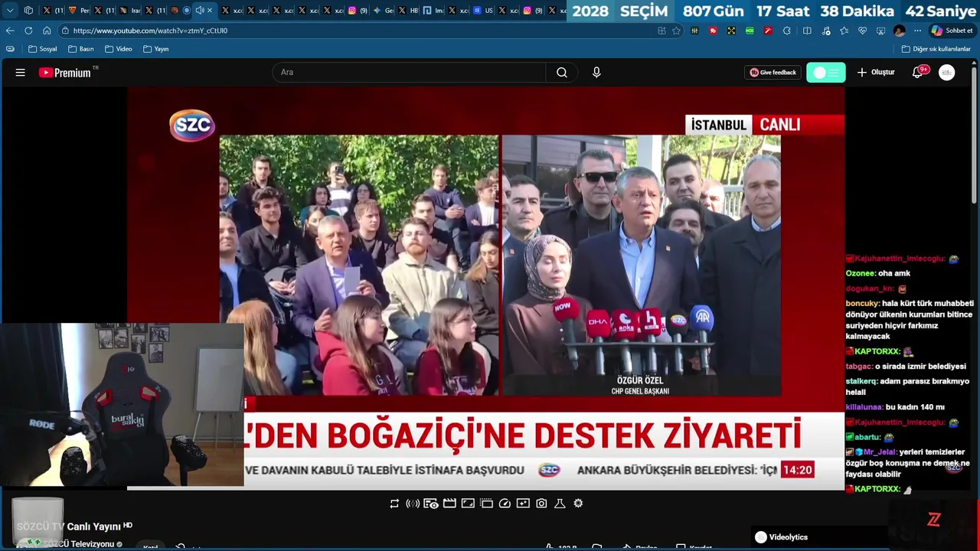Open the Video bookmarks folder
The width and height of the screenshot is (980, 551).
pos(119,49)
